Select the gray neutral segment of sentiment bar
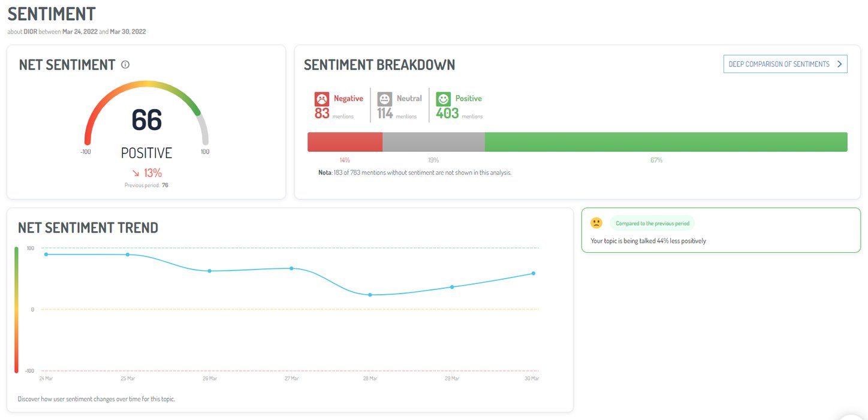Image resolution: width=868 pixels, height=420 pixels. [433, 142]
